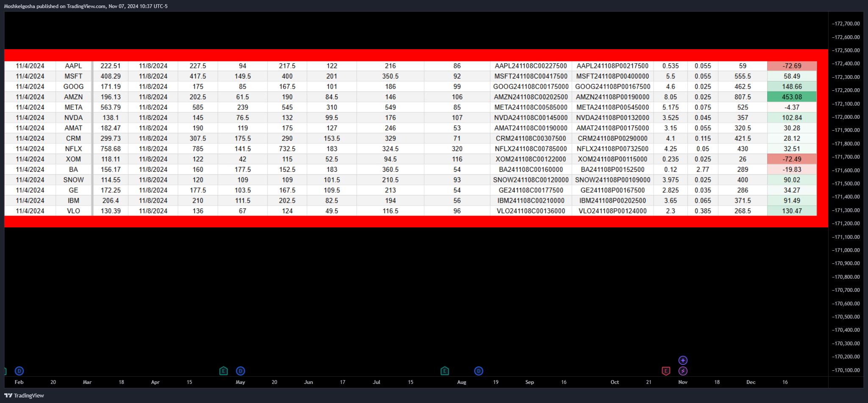Viewport: 868px width, 403px height.
Task: Click the -172,000.00 price axis label
Action: 846,117
